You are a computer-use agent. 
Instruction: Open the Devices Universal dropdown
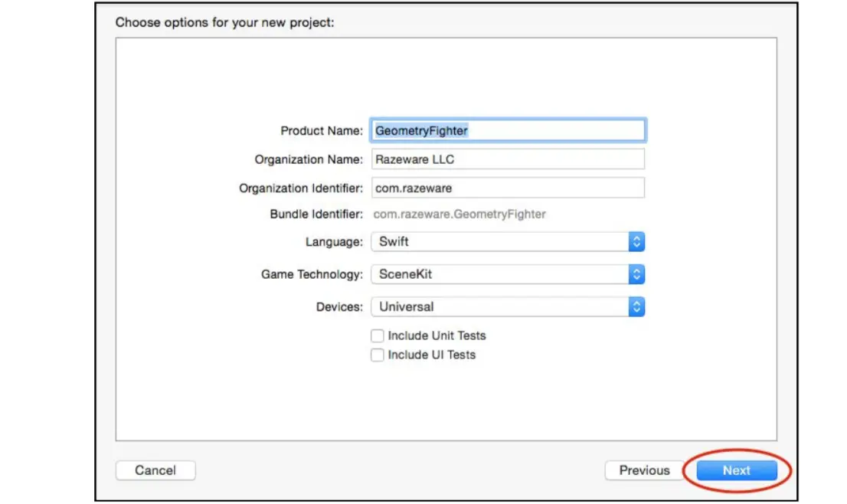(x=508, y=307)
